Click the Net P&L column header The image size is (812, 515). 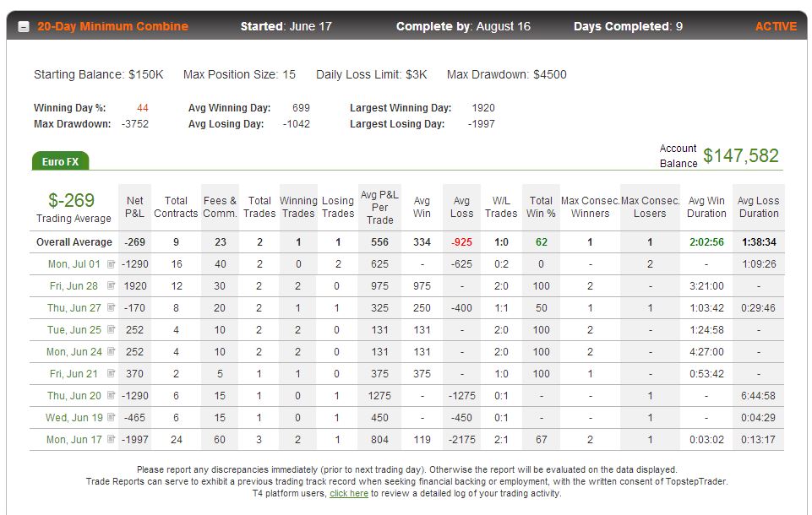134,207
